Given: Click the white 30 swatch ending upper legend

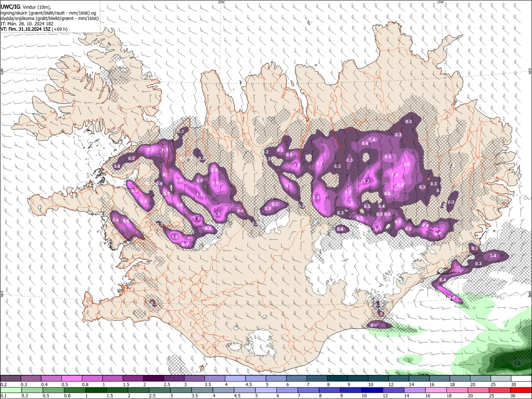Looking at the screenshot, I should coord(522,379).
